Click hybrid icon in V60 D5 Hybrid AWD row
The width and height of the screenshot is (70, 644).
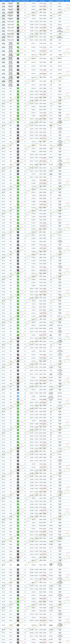click(x=18, y=396)
